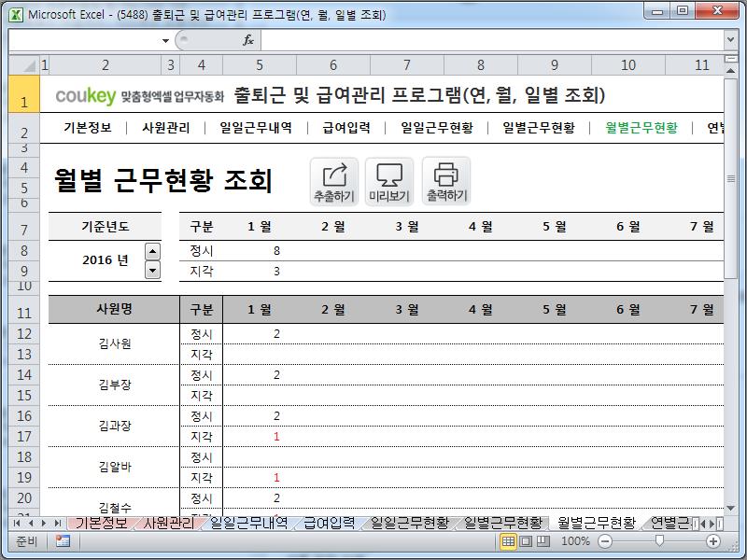
Task: Select the 일일근무내역 sheet tab
Action: 248,523
